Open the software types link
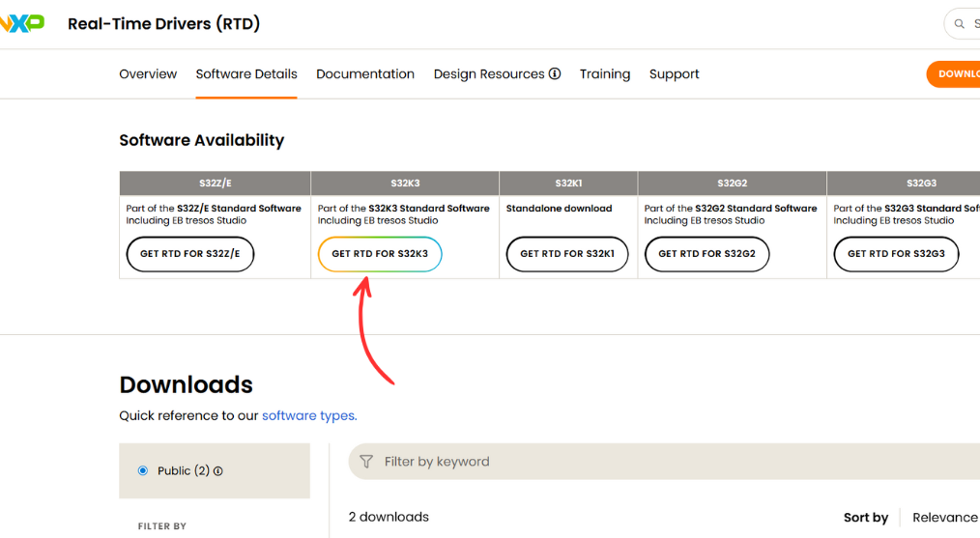 (x=309, y=415)
